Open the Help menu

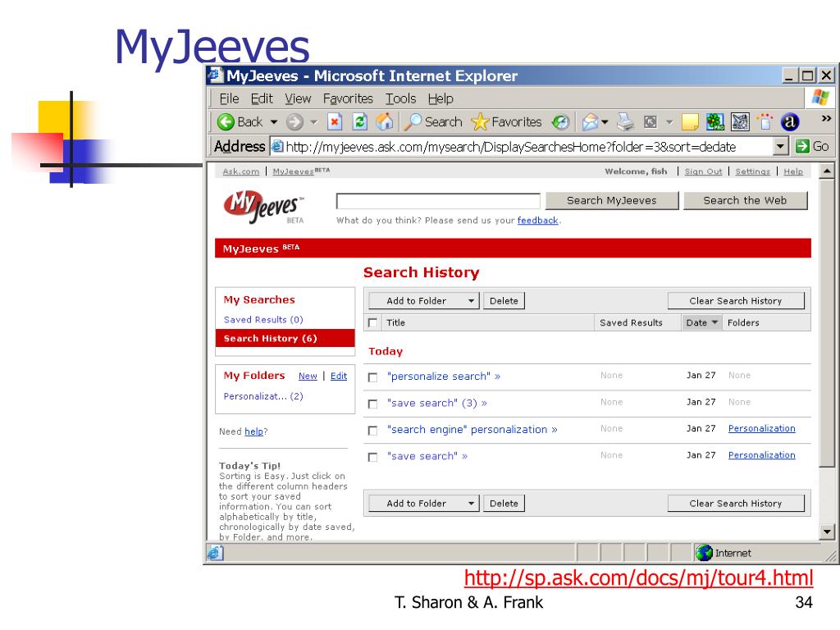[x=441, y=98]
